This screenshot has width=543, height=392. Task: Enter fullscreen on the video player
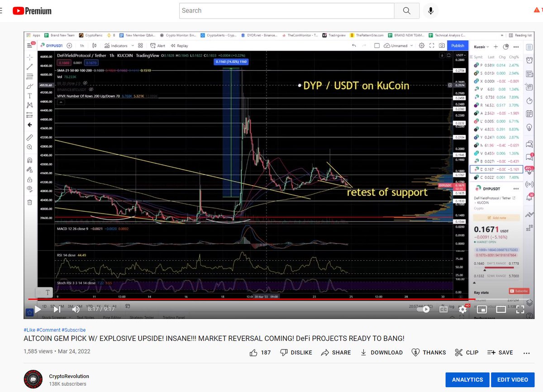tap(520, 310)
